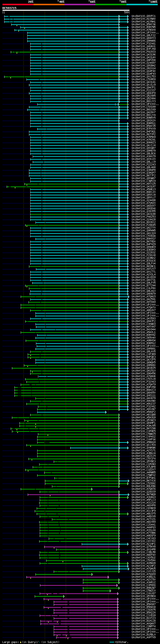Click the orange ~40% identity swatch
The image size is (160, 644).
tap(49, 4)
